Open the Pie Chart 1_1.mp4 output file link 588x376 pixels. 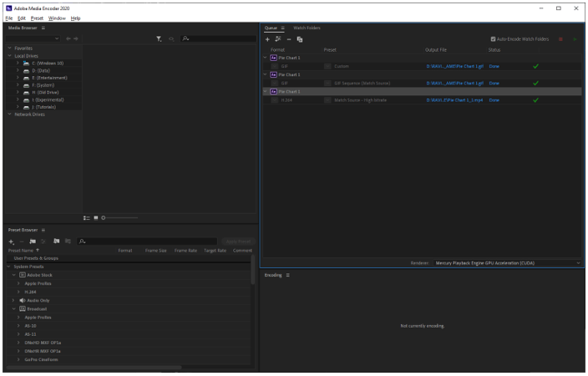[454, 100]
